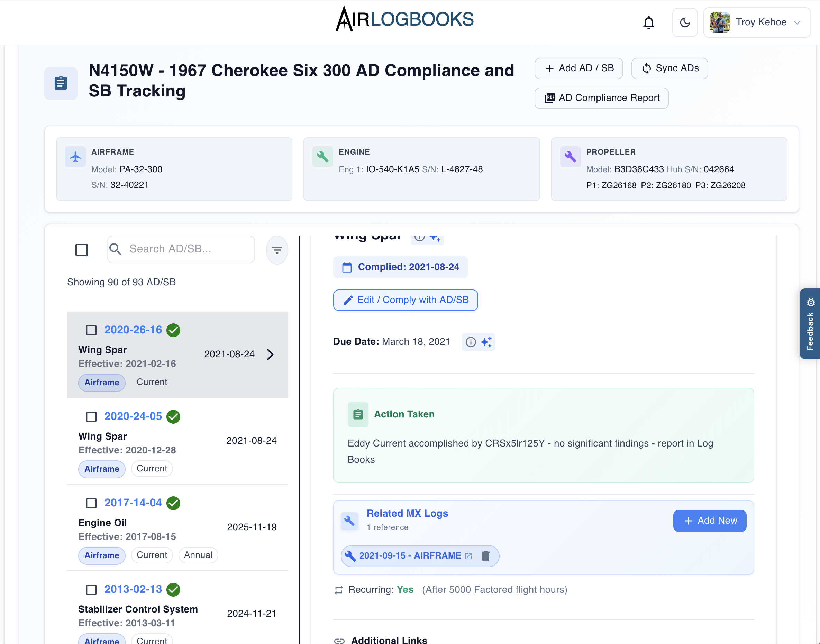
Task: Delete the 2021-09-15 AIRFRAME log reference
Action: point(486,556)
